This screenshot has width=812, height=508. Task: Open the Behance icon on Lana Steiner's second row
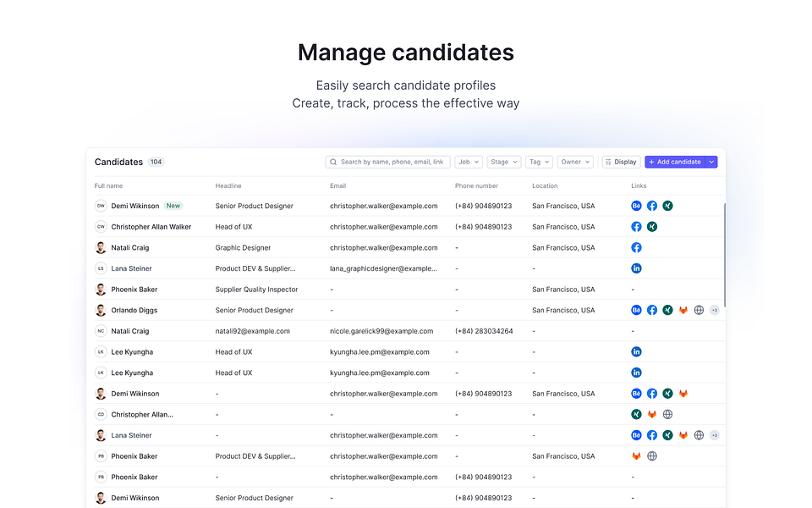(x=635, y=434)
